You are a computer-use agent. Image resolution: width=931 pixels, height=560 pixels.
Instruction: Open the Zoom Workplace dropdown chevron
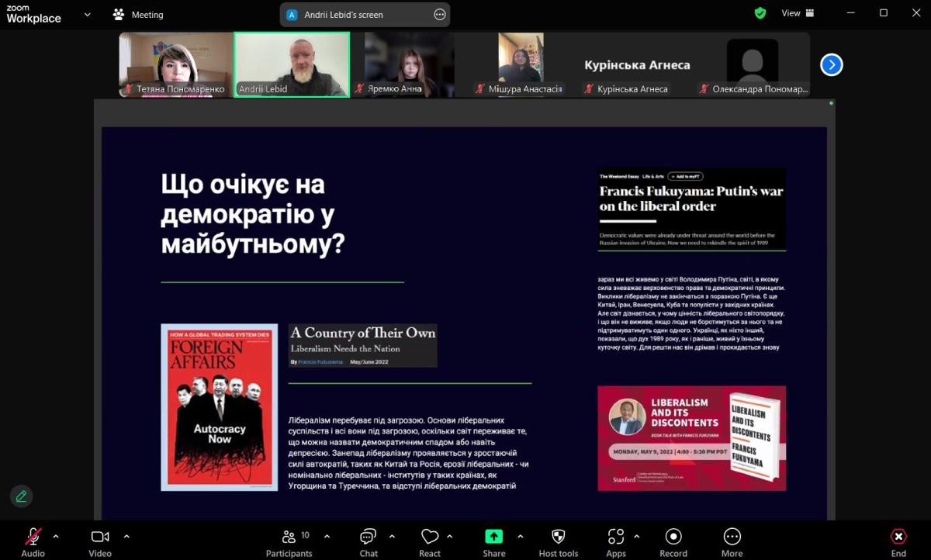click(x=87, y=14)
